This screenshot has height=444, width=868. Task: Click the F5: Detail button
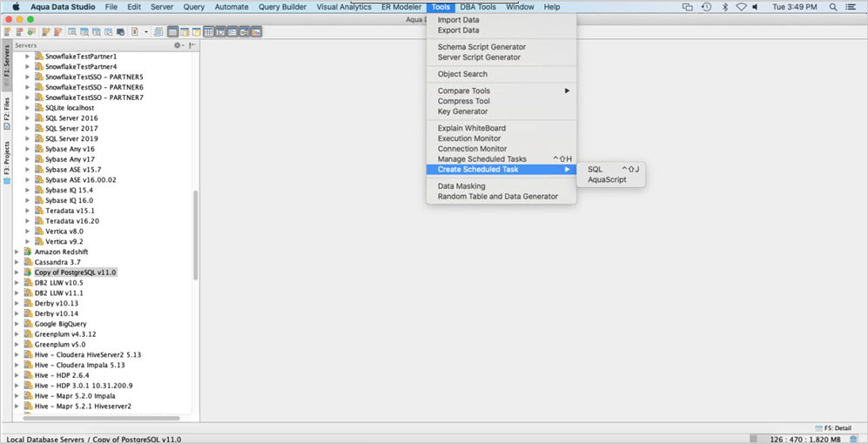[833, 428]
